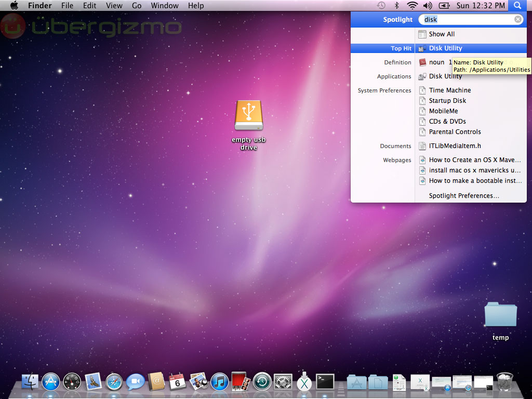Image resolution: width=532 pixels, height=399 pixels.
Task: Open the volume control in menu bar
Action: point(428,6)
